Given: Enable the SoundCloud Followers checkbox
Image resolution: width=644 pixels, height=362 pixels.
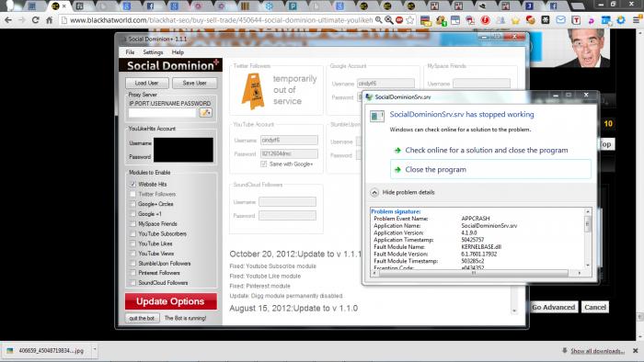Looking at the screenshot, I should 132,282.
